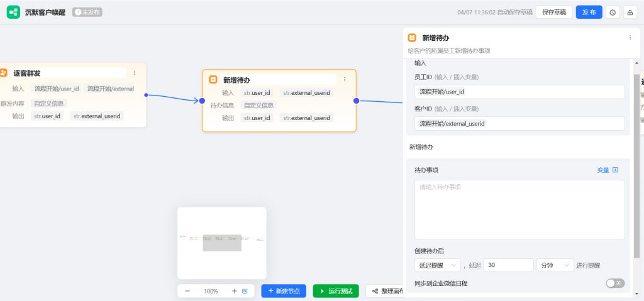Open the 分钟 unit dropdown

click(555, 265)
